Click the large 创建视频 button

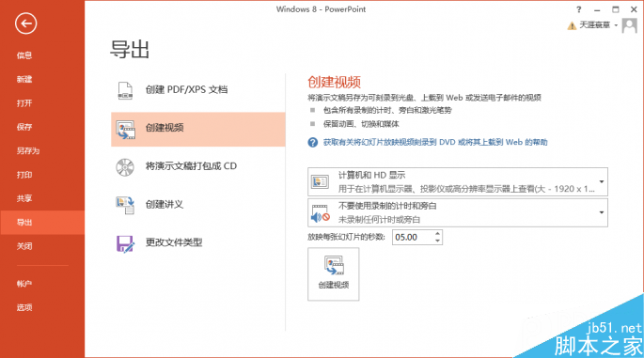coord(333,273)
